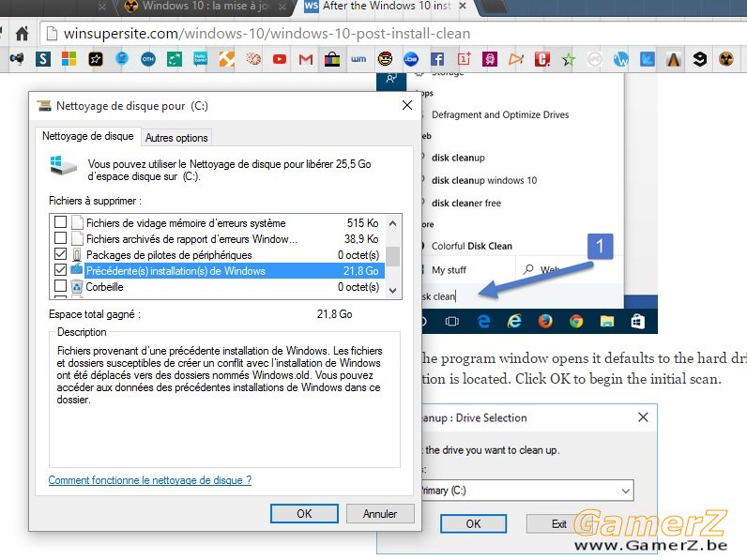Close the Nettoyage de disque dialog
The height and width of the screenshot is (560, 747).
[x=407, y=105]
